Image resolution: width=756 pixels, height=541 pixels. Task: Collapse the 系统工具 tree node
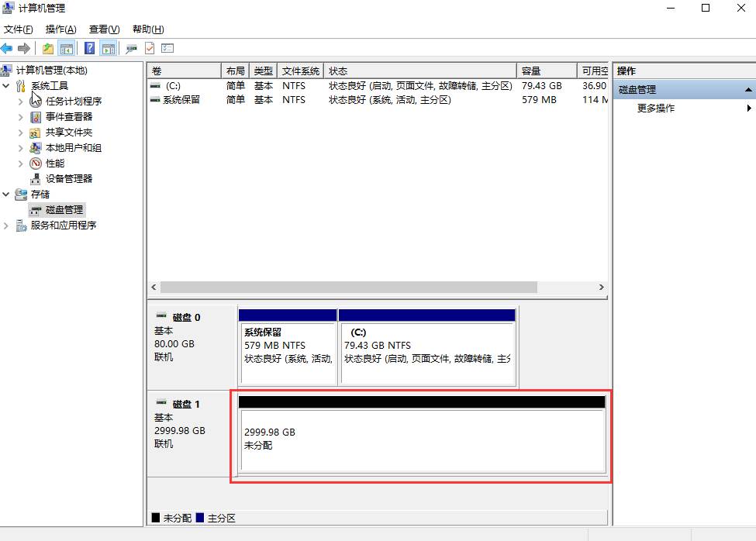pos(5,86)
